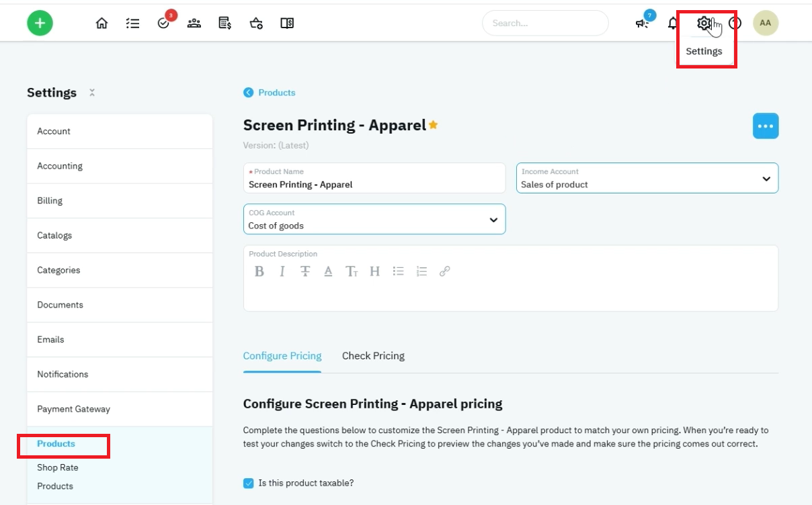Apply italic formatting in description editor

pos(282,271)
